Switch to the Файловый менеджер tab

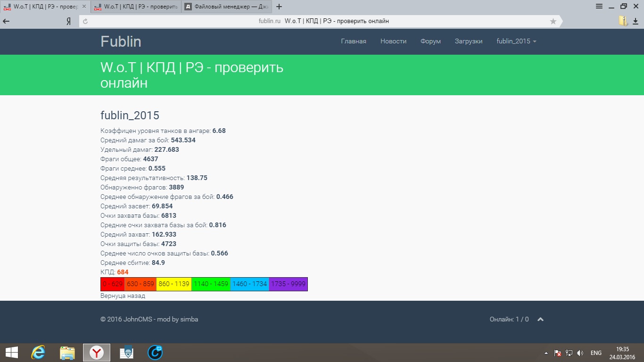tap(225, 7)
